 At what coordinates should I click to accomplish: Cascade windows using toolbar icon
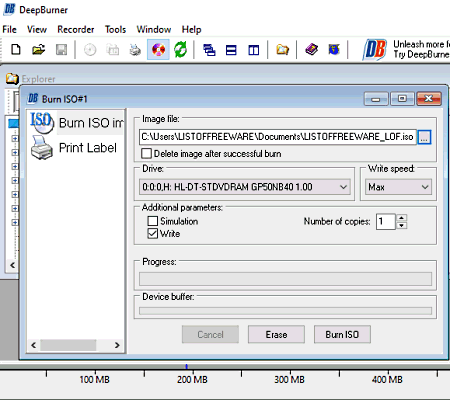(209, 50)
